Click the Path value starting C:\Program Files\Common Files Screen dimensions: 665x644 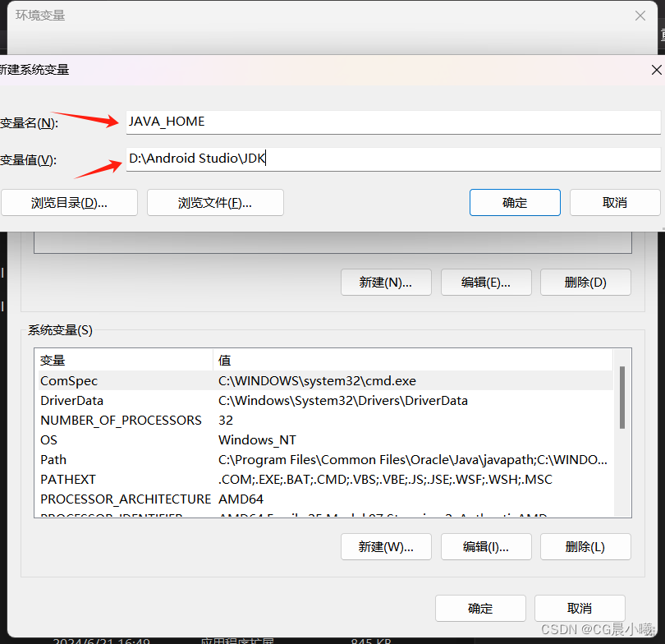pyautogui.click(x=413, y=460)
